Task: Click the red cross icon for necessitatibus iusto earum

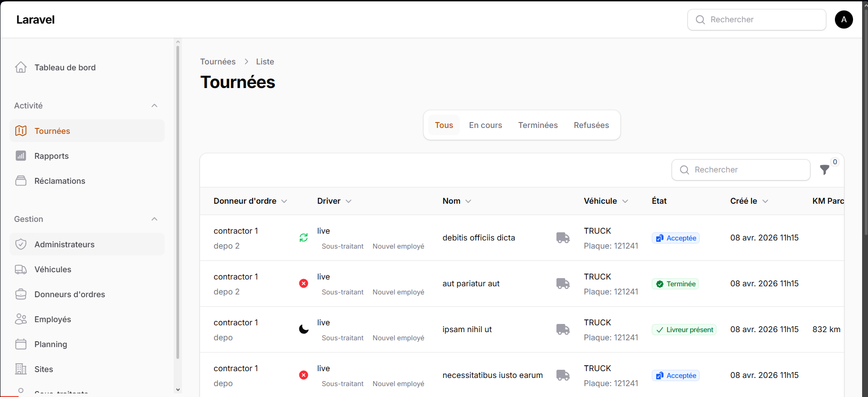Action: 303,375
